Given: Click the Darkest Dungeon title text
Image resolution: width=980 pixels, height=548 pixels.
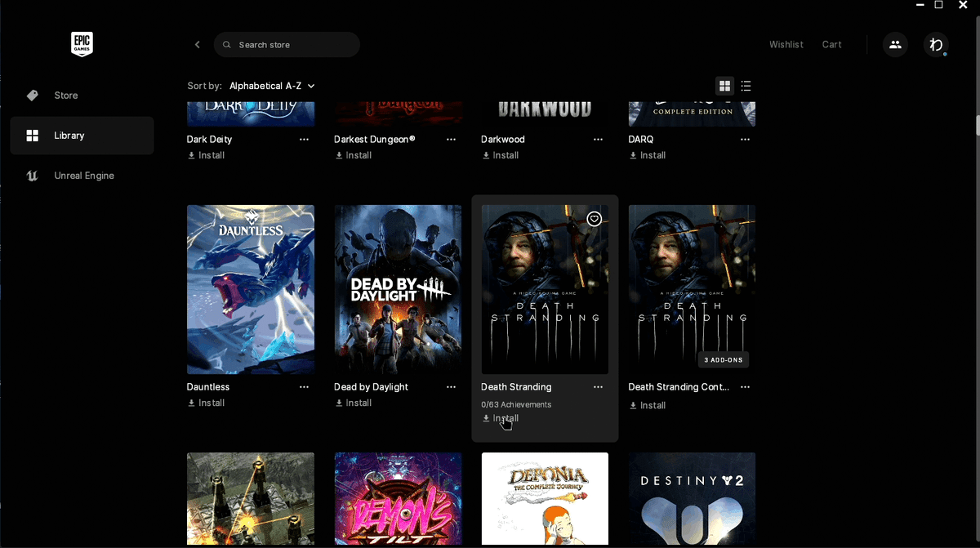Looking at the screenshot, I should (x=375, y=140).
